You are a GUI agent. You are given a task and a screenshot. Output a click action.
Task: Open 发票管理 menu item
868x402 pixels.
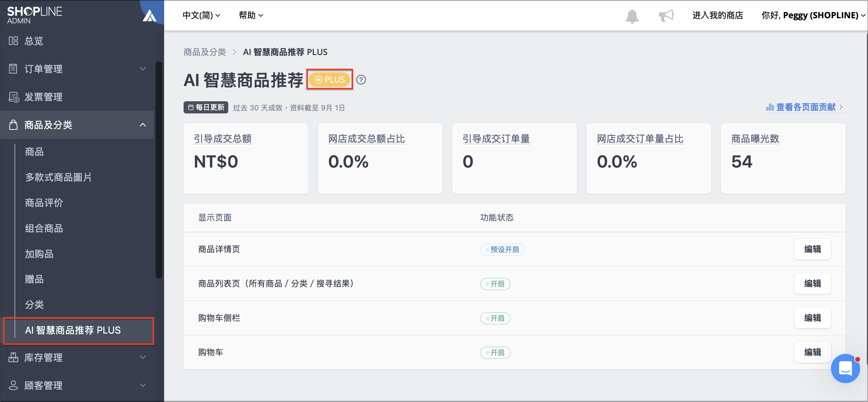coord(43,97)
